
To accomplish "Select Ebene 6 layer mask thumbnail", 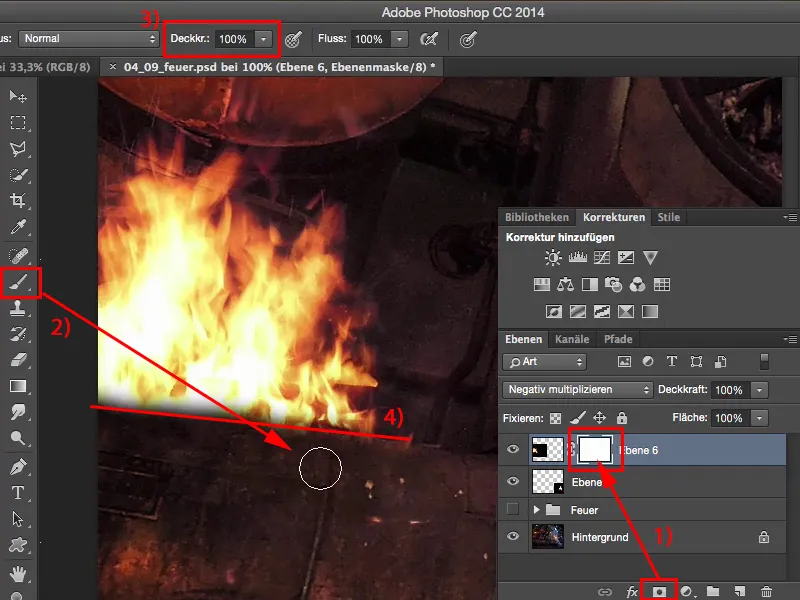I will tap(594, 449).
